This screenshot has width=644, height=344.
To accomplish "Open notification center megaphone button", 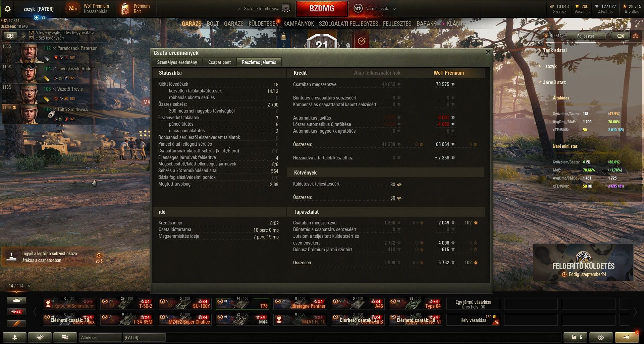I will click(x=626, y=337).
